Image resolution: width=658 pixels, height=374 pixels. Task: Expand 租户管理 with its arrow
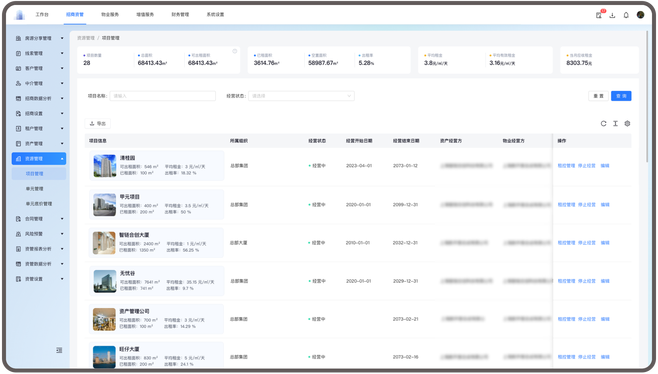tap(62, 128)
